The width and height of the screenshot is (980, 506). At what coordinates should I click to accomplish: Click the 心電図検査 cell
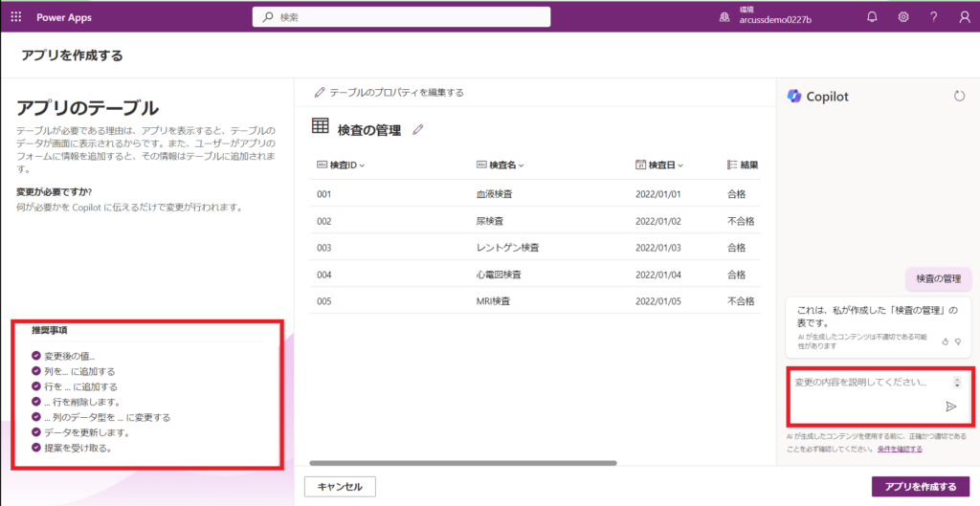pos(499,275)
